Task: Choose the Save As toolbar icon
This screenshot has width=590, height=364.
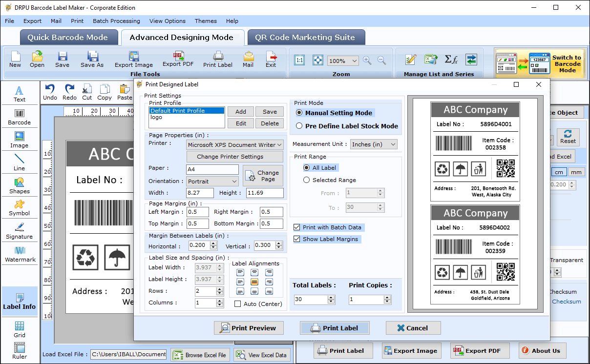Action: click(x=92, y=59)
